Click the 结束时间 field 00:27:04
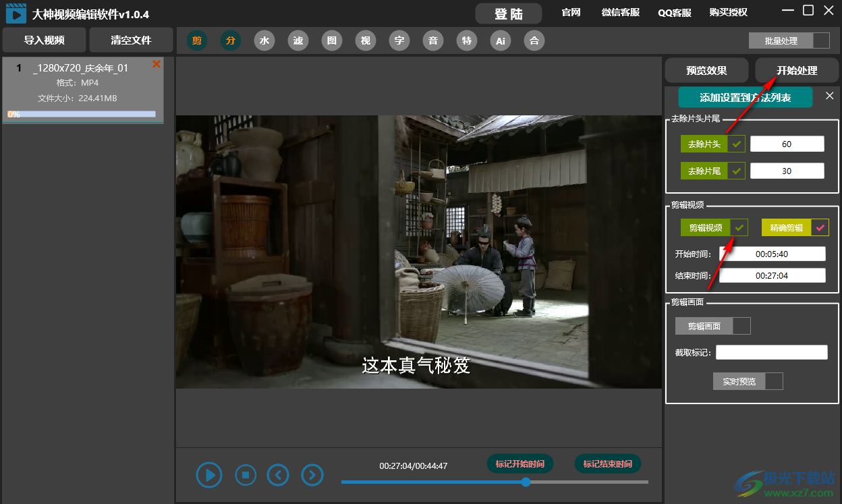This screenshot has width=842, height=504. click(x=772, y=275)
